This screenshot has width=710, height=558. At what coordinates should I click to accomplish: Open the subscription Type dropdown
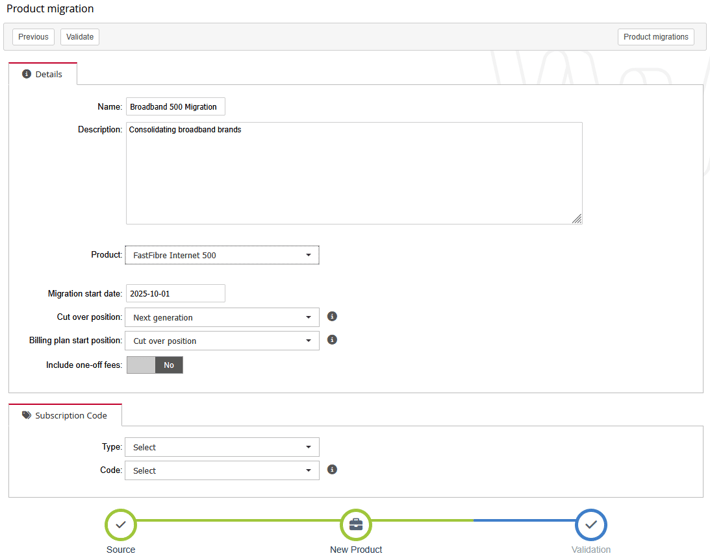pyautogui.click(x=222, y=447)
